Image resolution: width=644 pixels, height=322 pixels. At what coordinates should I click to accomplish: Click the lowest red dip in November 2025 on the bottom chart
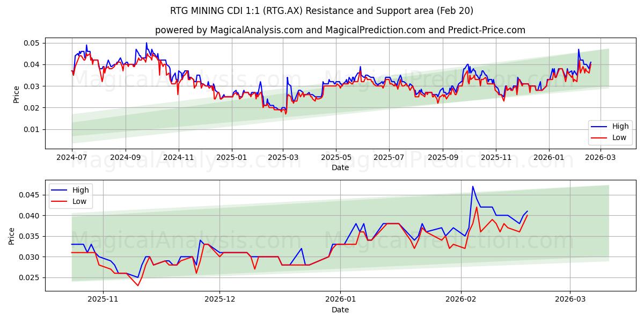[137, 286]
